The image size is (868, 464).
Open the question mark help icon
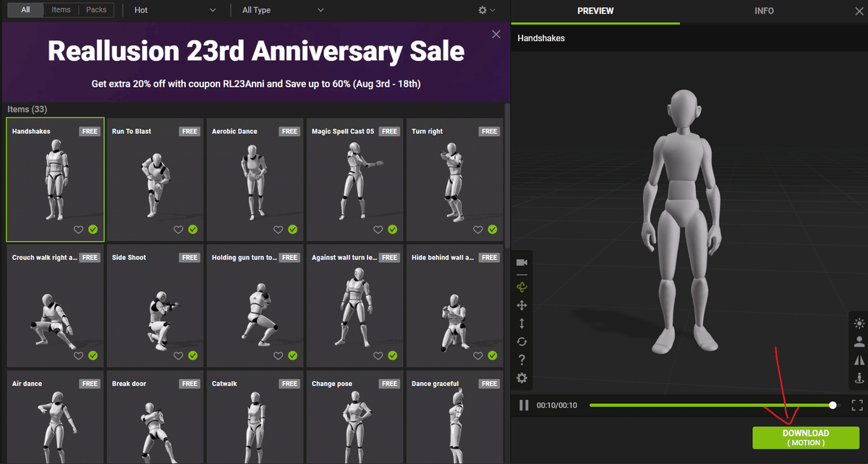point(522,360)
